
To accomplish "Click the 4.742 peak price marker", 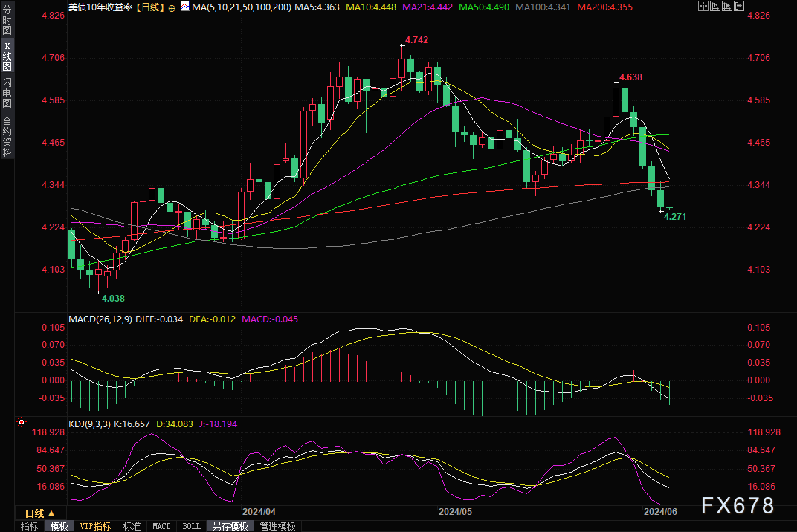I will tap(416, 39).
